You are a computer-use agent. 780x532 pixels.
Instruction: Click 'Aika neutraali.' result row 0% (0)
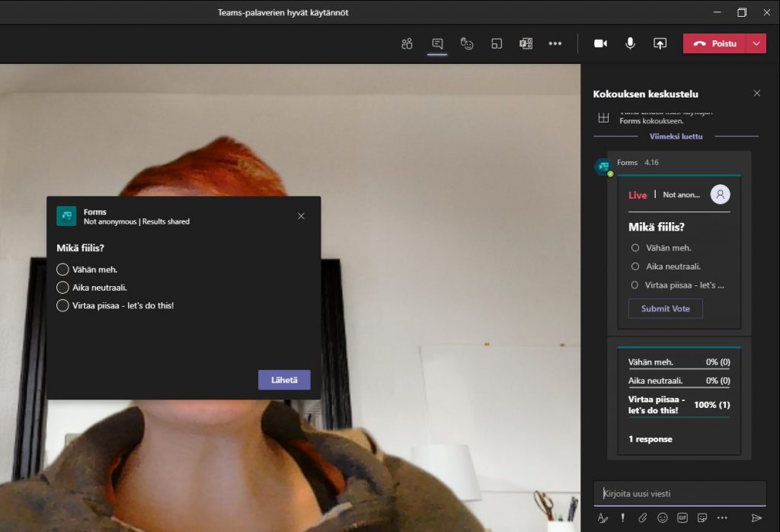(x=679, y=381)
